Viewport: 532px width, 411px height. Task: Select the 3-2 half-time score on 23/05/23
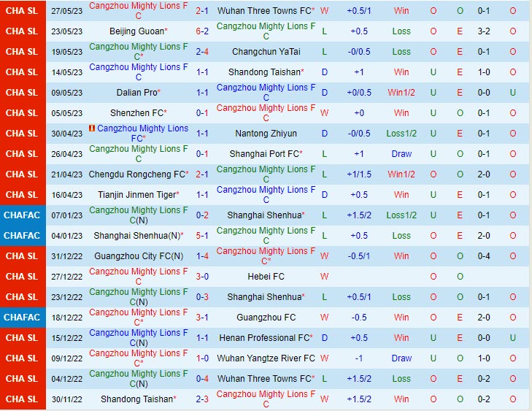point(484,31)
